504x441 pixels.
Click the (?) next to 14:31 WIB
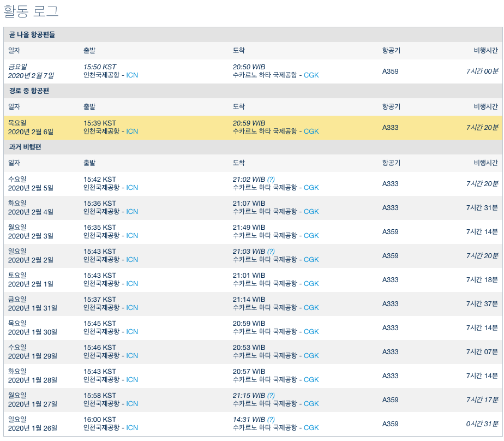tap(271, 420)
